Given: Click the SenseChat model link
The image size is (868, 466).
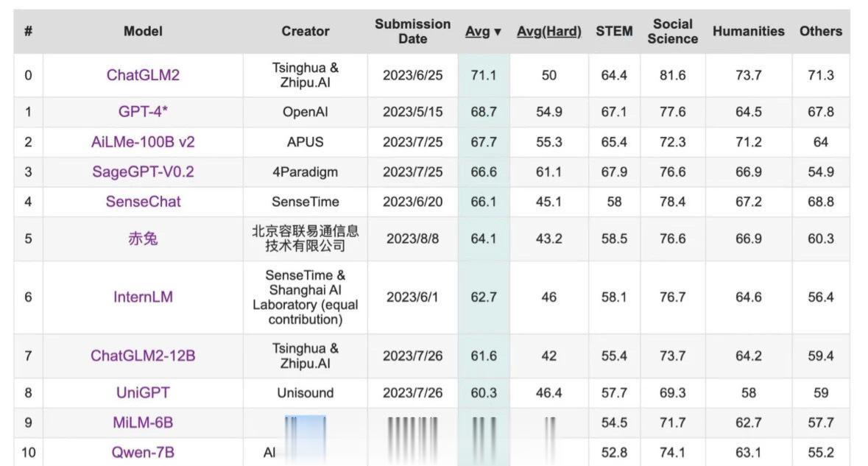Looking at the screenshot, I should (x=142, y=201).
